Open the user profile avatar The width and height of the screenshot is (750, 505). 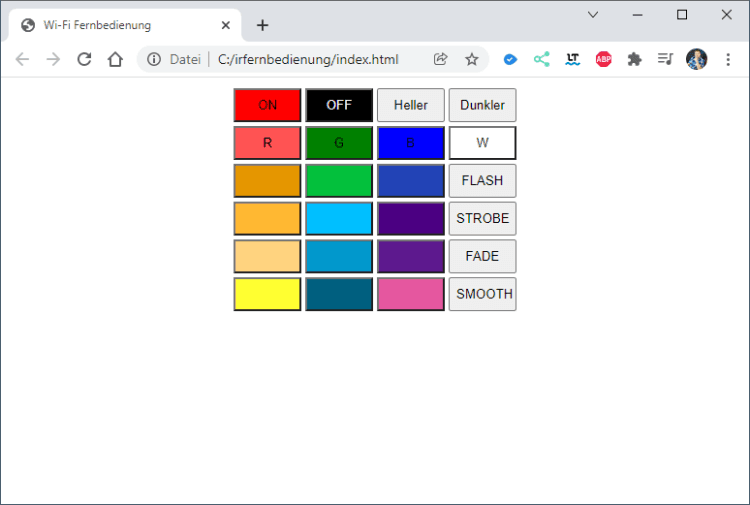696,59
